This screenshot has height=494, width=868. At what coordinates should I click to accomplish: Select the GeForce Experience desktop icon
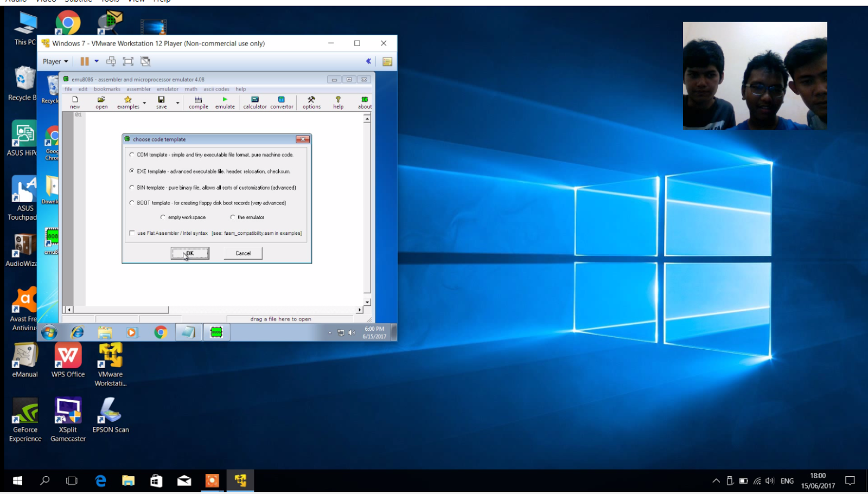[x=25, y=420]
